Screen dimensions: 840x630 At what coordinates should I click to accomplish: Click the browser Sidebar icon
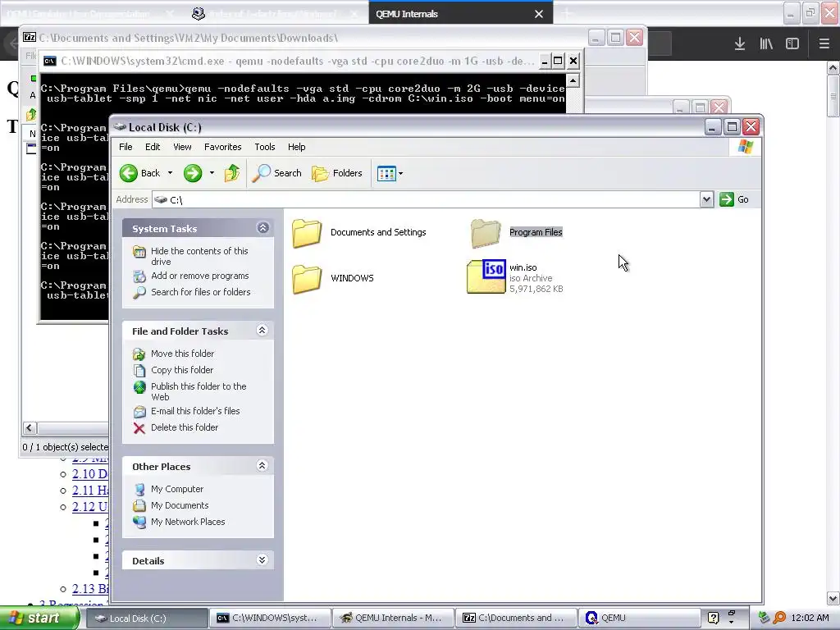pyautogui.click(x=792, y=43)
